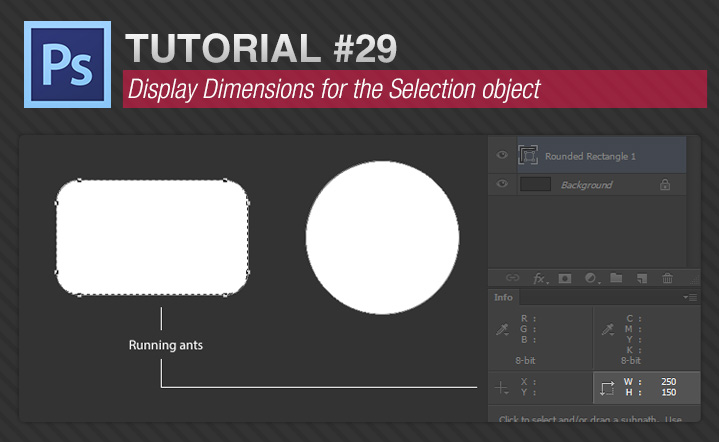Click the Background layer lock icon
The height and width of the screenshot is (442, 719).
pyautogui.click(x=665, y=185)
